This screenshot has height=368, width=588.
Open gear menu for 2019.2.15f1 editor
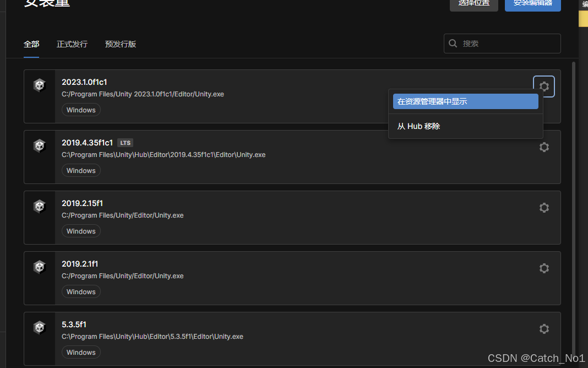544,208
